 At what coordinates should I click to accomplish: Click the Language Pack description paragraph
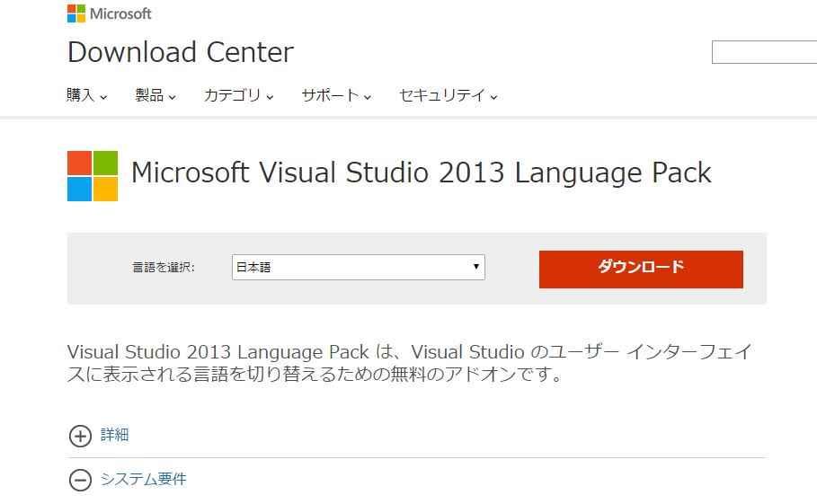tap(409, 363)
